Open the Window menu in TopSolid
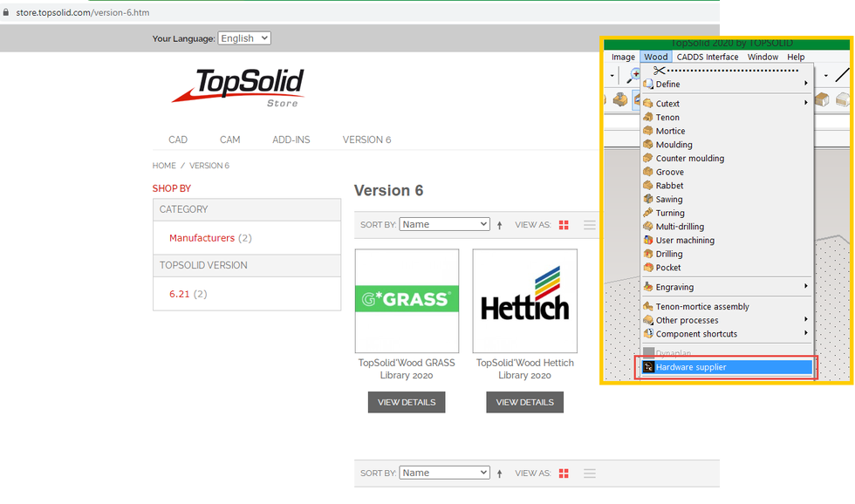 (763, 57)
